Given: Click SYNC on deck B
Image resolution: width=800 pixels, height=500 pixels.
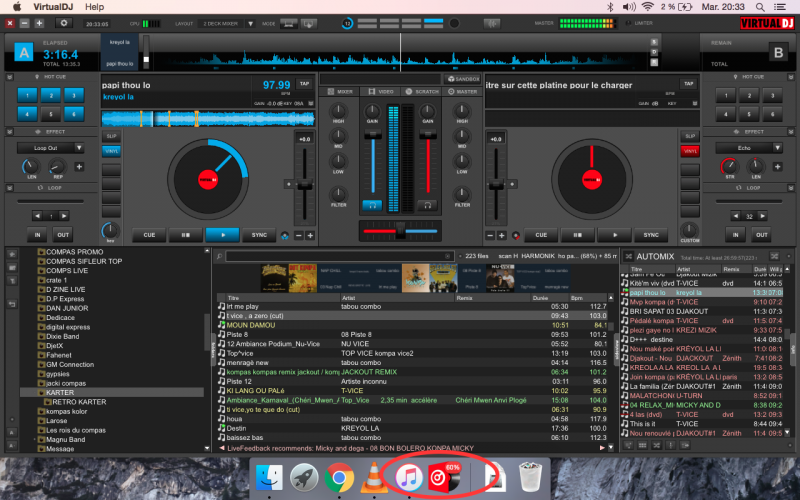Looking at the screenshot, I should (651, 235).
